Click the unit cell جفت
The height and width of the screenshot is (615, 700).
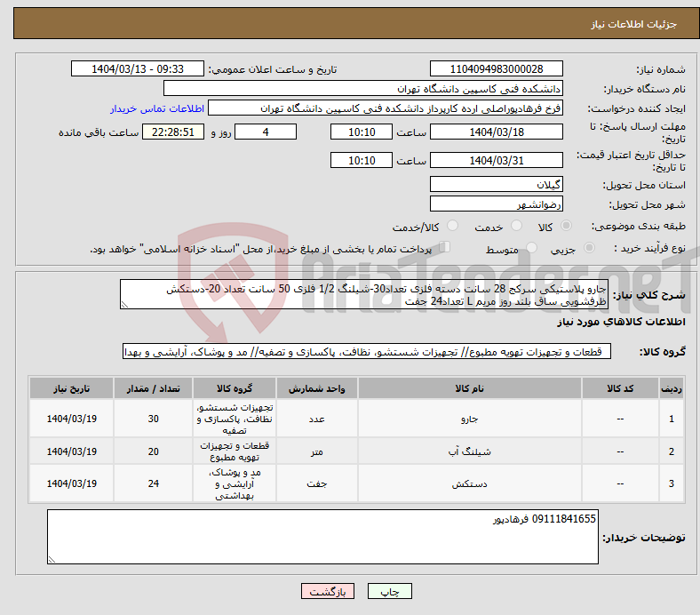pos(317,483)
